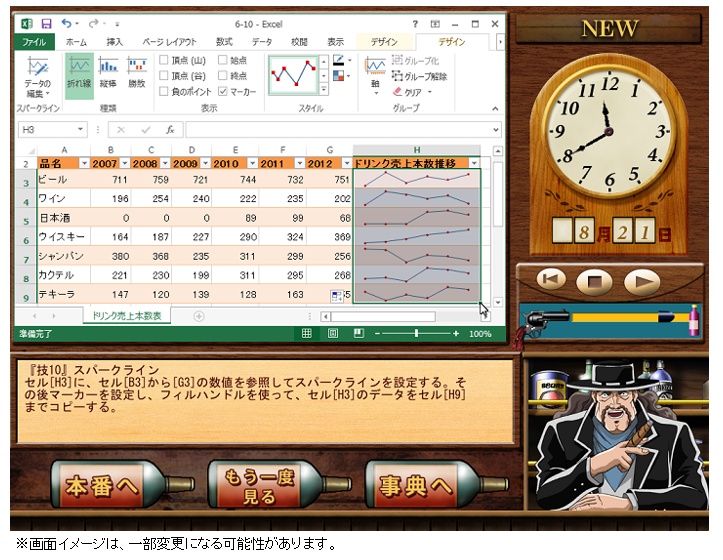Viewport: 723px width, 560px height.
Task: Switch to the 挿入 (Insert) ribbon tab
Action: coord(115,42)
